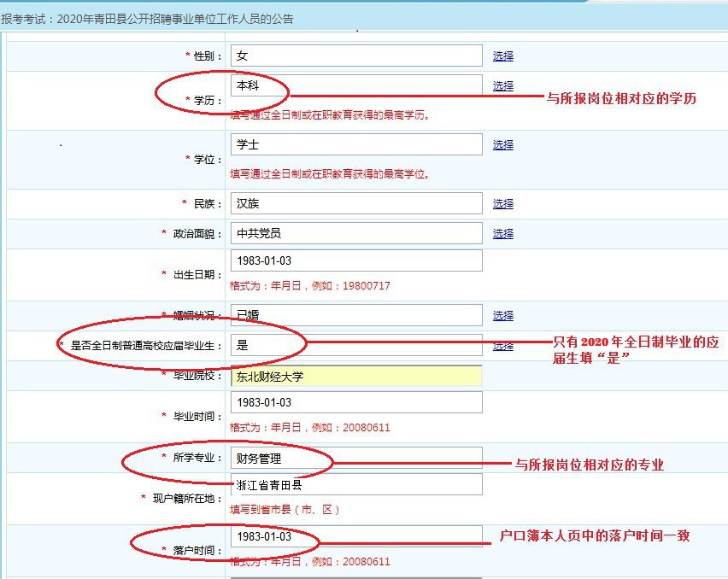Open the 选择 link for 政治面貌
Viewport: 728px width, 579px height.
pyautogui.click(x=502, y=234)
